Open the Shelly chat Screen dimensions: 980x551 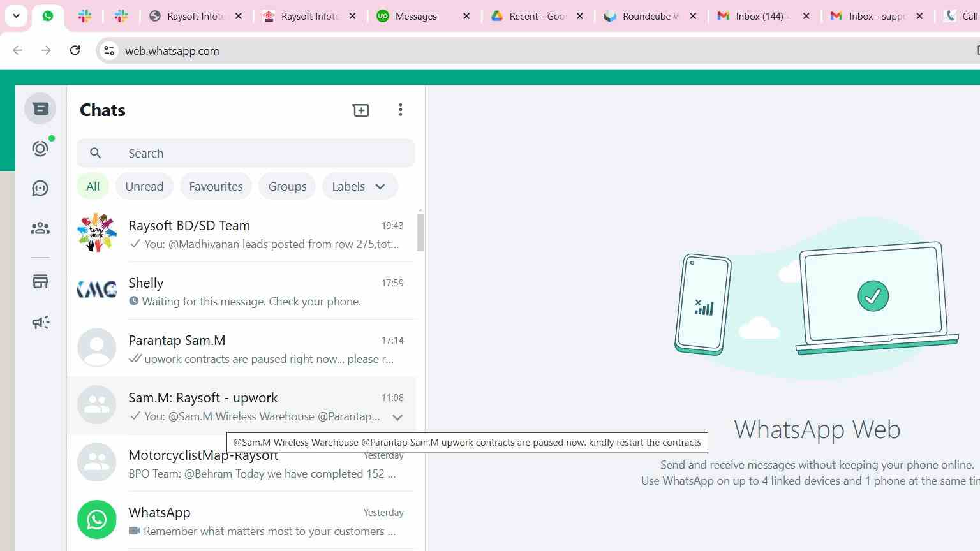tap(241, 291)
